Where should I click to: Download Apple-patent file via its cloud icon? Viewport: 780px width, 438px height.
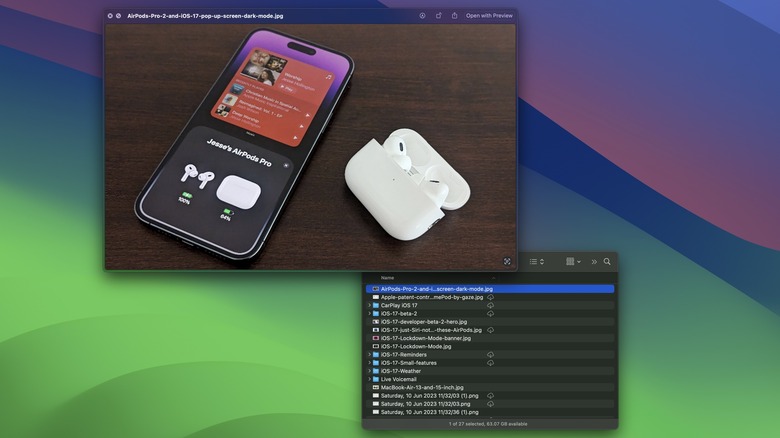[490, 297]
